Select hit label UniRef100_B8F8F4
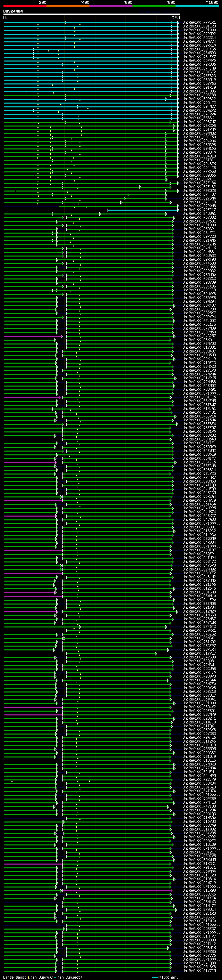222x980 pixels. [x=199, y=424]
